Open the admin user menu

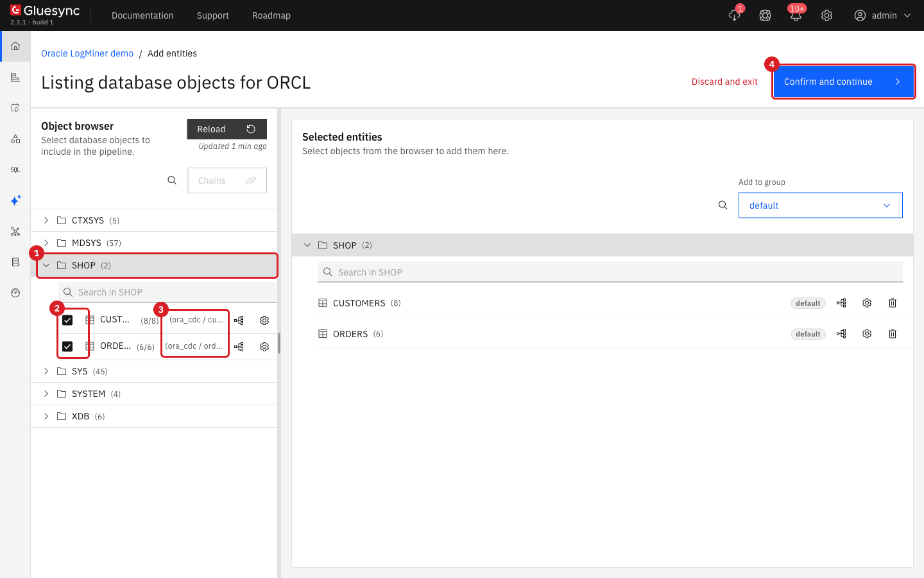883,15
